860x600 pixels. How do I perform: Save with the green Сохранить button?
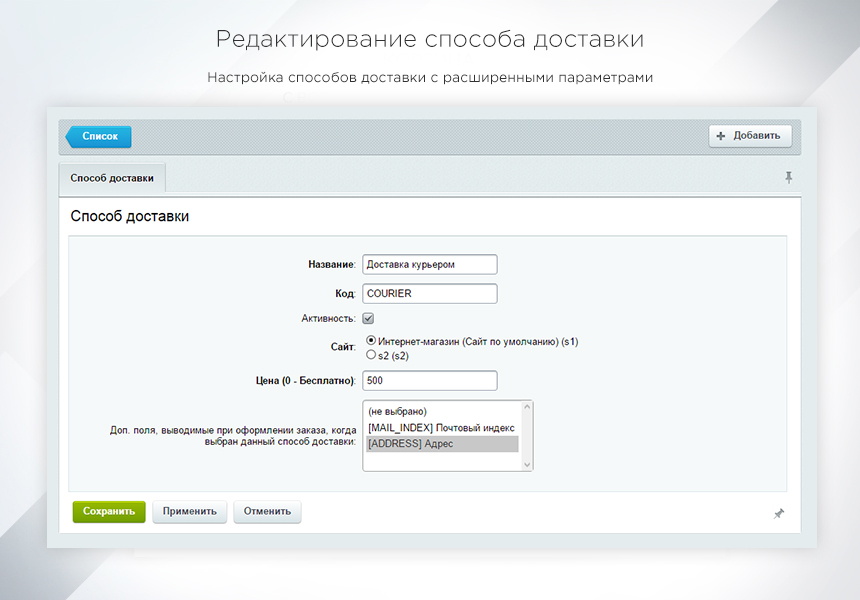[x=109, y=511]
